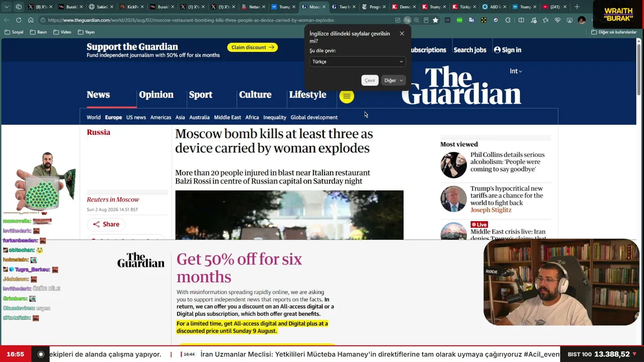Screen dimensions: 644x362
Task: Select the Middle East subnav link
Action: tap(227, 117)
